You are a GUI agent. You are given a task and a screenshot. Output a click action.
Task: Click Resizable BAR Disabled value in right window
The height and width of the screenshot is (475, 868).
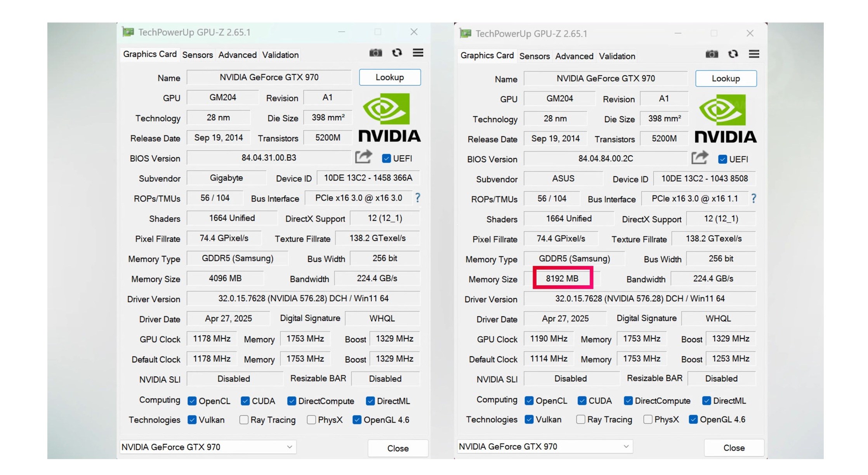[721, 378]
